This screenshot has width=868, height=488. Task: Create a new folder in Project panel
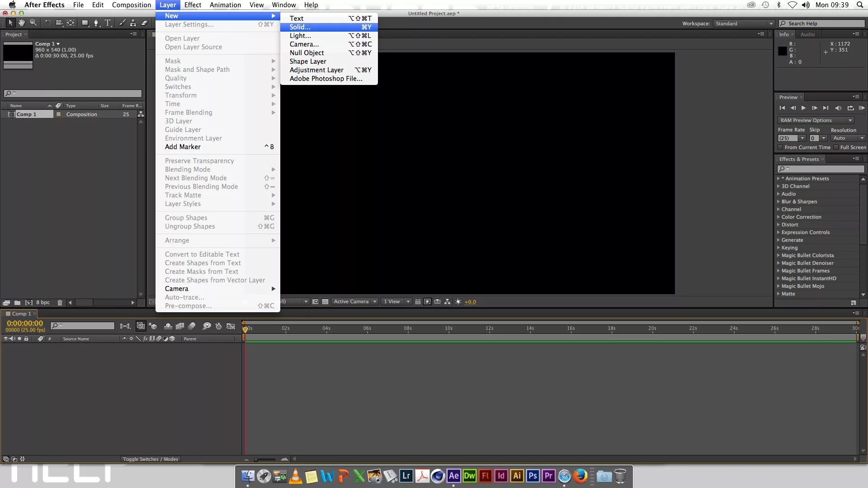(17, 302)
